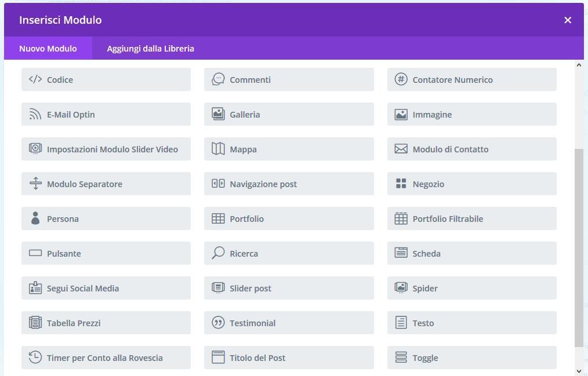
Task: Choose the Mappa map icon
Action: pyautogui.click(x=218, y=149)
